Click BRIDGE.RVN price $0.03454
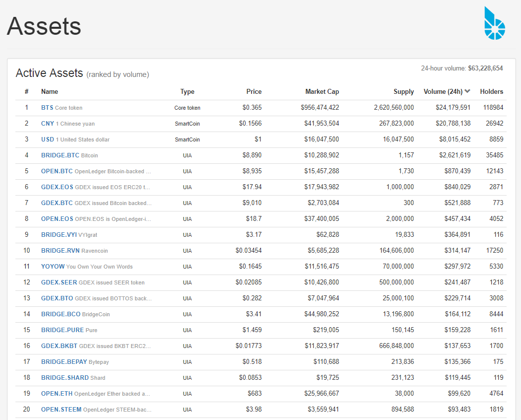The height and width of the screenshot is (420, 521). click(249, 250)
